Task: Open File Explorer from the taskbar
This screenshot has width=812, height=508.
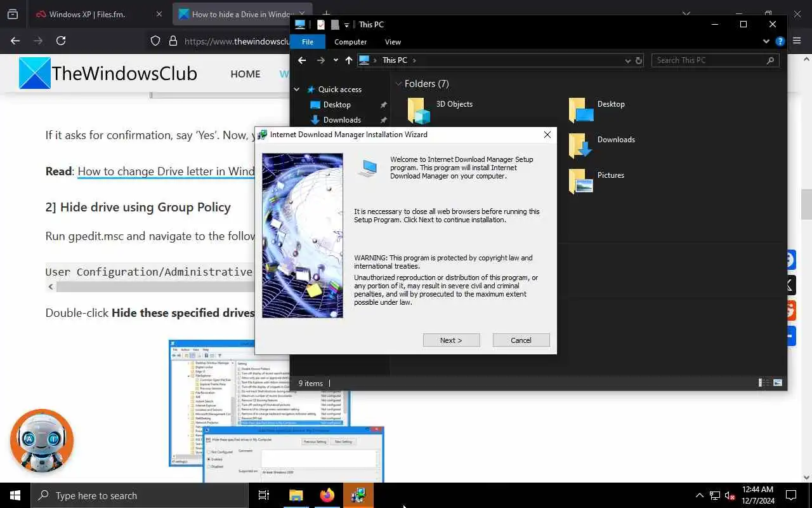Action: tap(296, 495)
